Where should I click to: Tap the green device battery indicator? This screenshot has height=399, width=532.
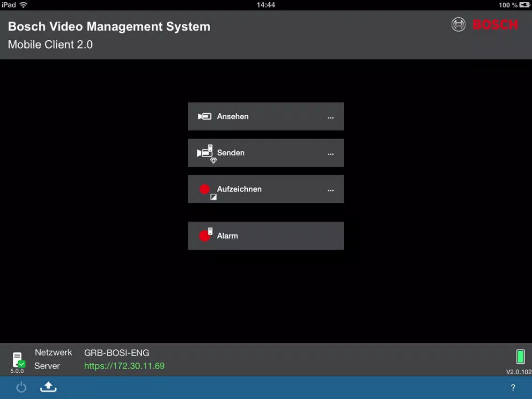520,357
